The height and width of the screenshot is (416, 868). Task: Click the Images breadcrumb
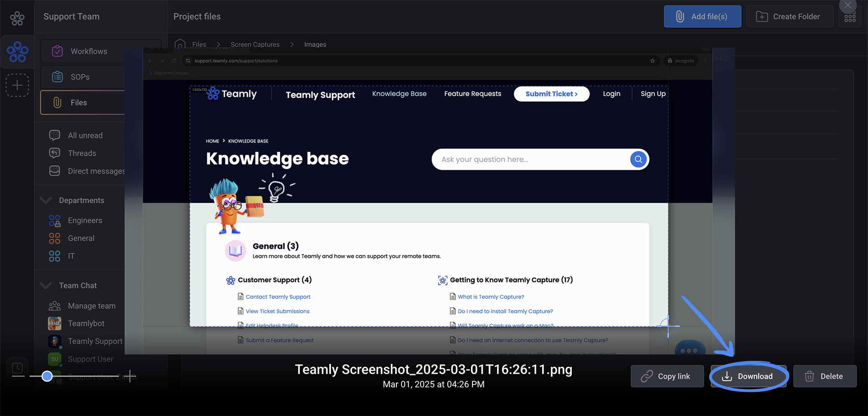[x=315, y=44]
